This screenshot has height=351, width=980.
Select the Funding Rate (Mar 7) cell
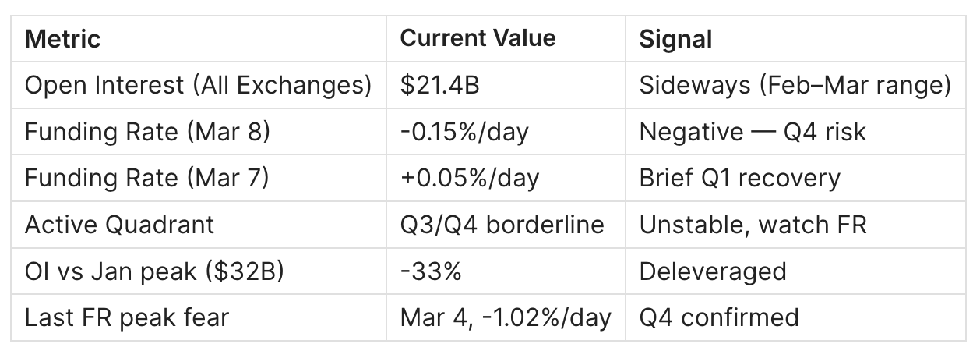147,179
